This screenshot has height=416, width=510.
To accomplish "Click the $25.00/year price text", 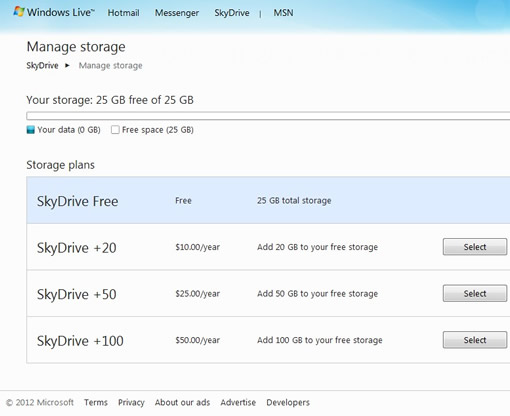I will point(198,294).
